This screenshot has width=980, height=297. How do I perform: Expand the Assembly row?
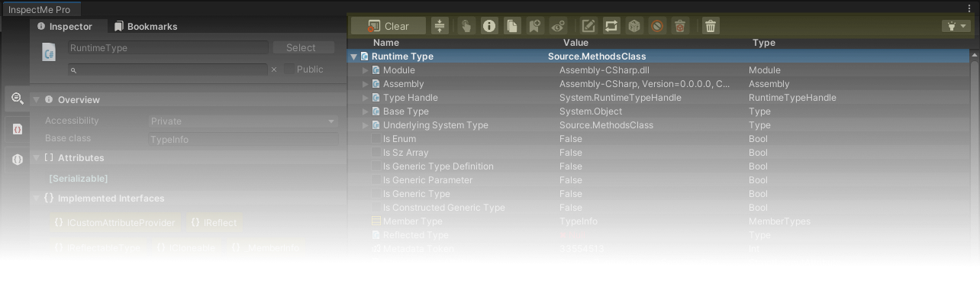366,84
